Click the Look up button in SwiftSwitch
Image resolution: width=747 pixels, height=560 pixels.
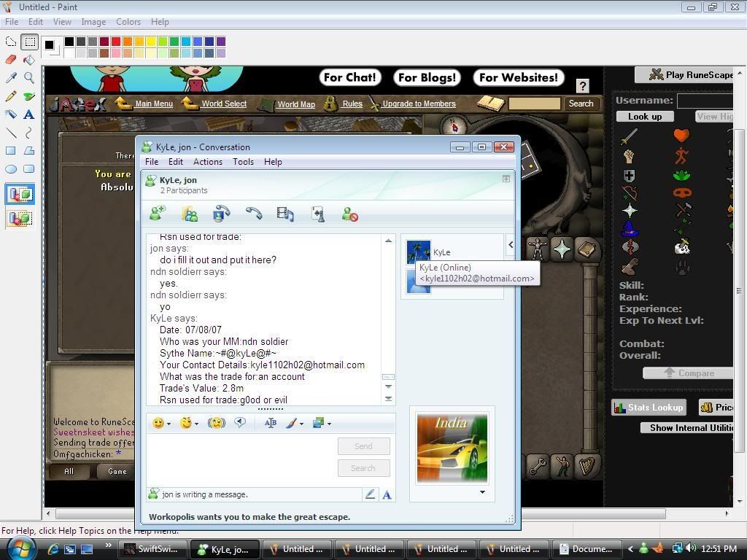[645, 117]
